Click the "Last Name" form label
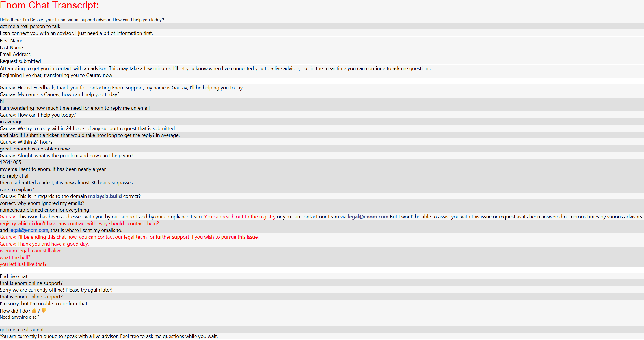Viewport: 644px width, 340px height. point(12,48)
